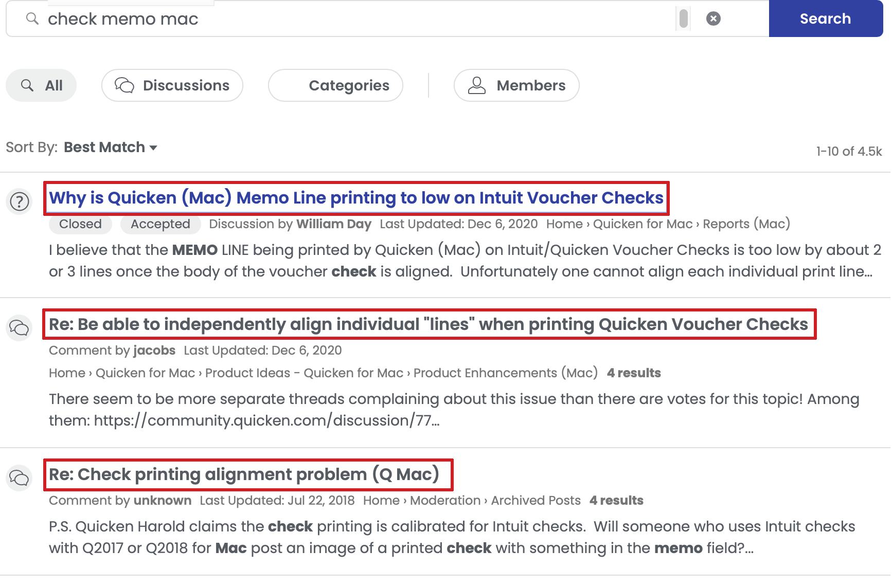
Task: Click the circular clear icon to erase search text
Action: pyautogui.click(x=714, y=18)
